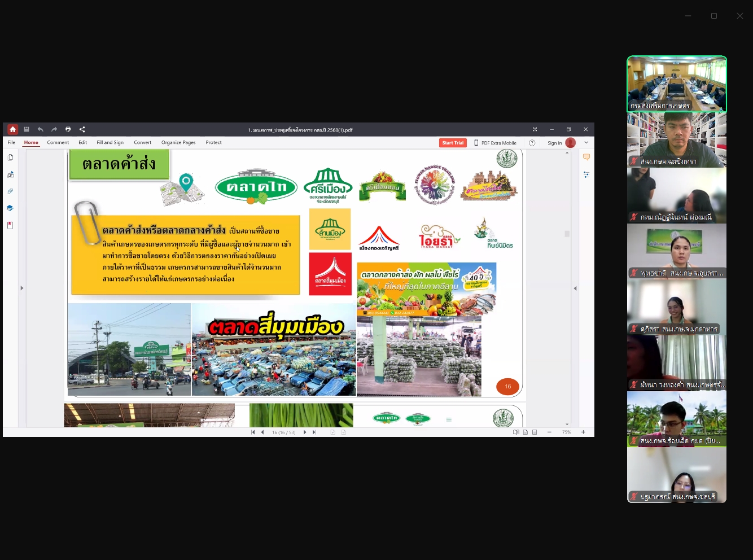
Task: Go to the next page
Action: click(305, 432)
